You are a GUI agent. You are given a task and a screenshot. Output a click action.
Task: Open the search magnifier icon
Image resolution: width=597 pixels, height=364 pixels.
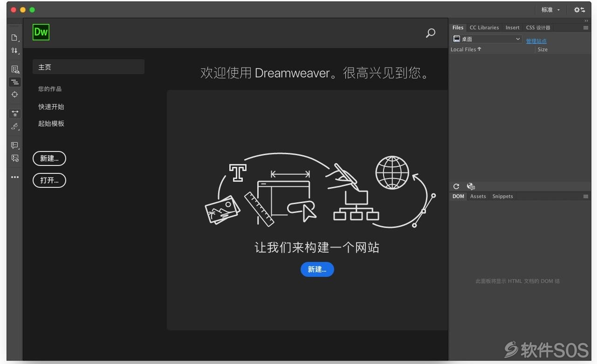pos(431,33)
